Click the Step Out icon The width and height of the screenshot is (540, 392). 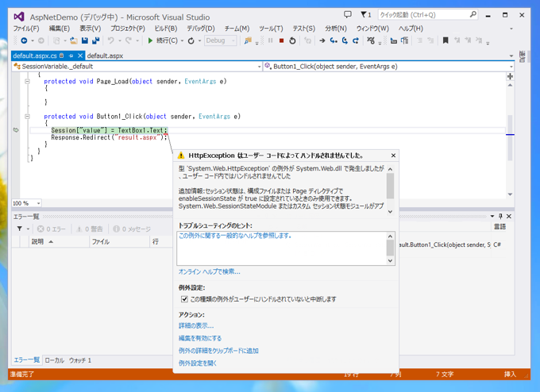tap(356, 40)
